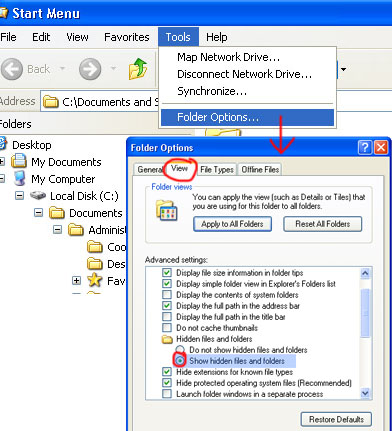The width and height of the screenshot is (392, 431).
Task: Click the Hidden files and folders folder icon
Action: (x=167, y=339)
